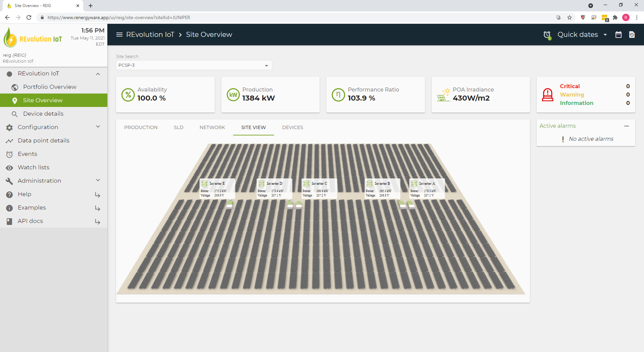Click the Administration wrench icon
Viewport: 644px width, 352px height.
(x=9, y=181)
